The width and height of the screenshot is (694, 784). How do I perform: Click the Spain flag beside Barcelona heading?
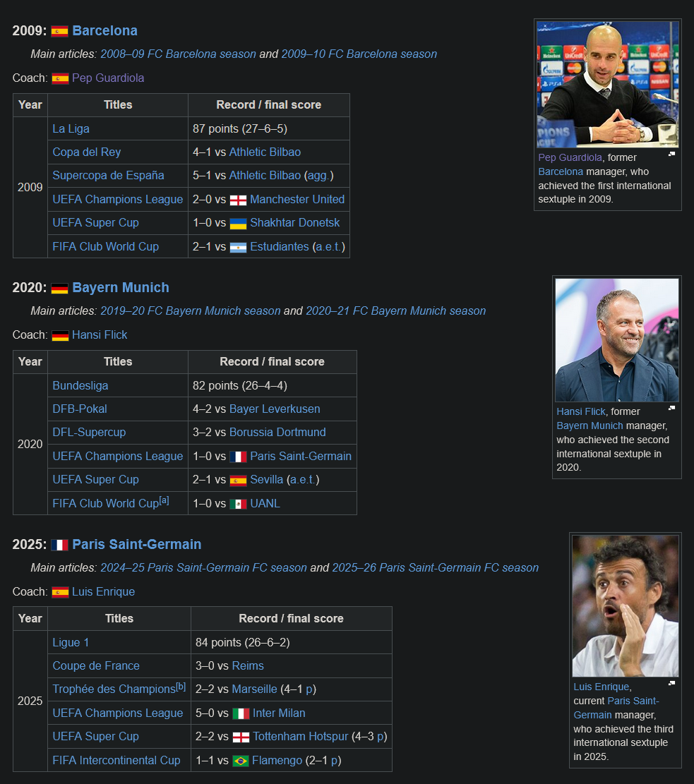(x=59, y=32)
